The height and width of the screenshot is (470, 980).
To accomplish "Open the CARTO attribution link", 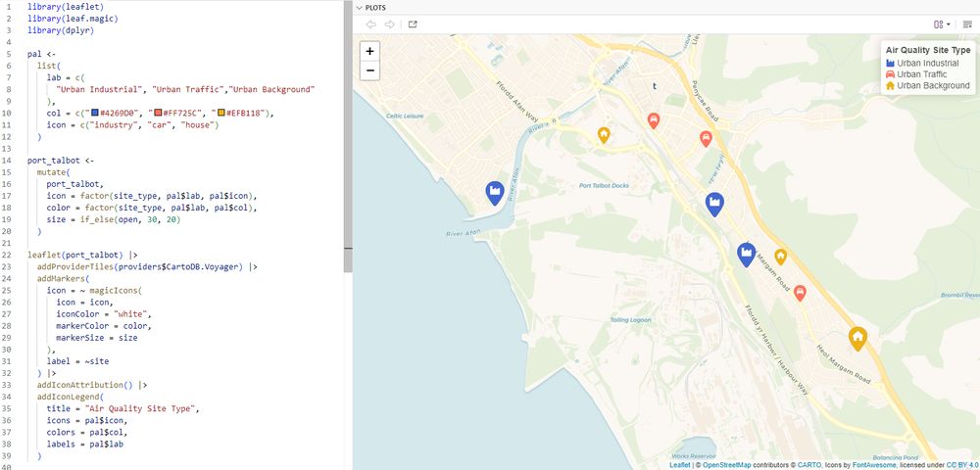I will (x=809, y=465).
